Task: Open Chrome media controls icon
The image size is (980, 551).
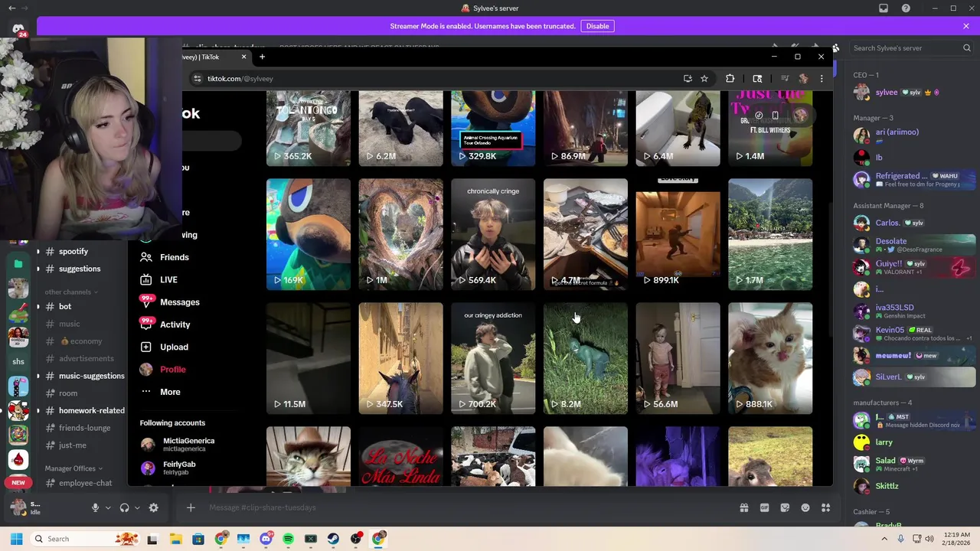Action: pyautogui.click(x=785, y=78)
